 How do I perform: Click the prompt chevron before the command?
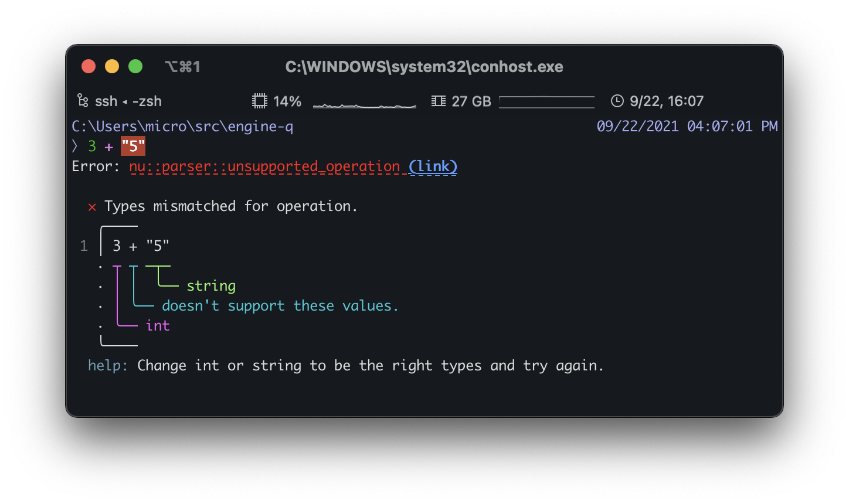point(75,147)
